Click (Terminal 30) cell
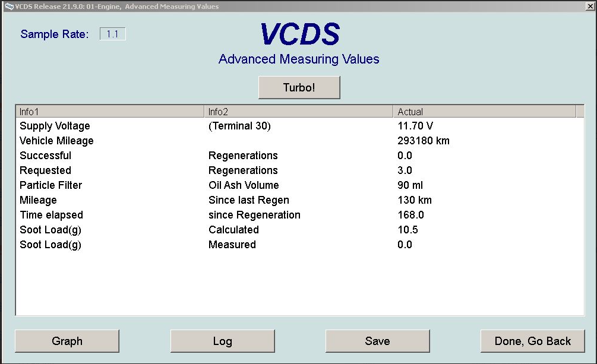This screenshot has height=364, width=597. (x=239, y=126)
